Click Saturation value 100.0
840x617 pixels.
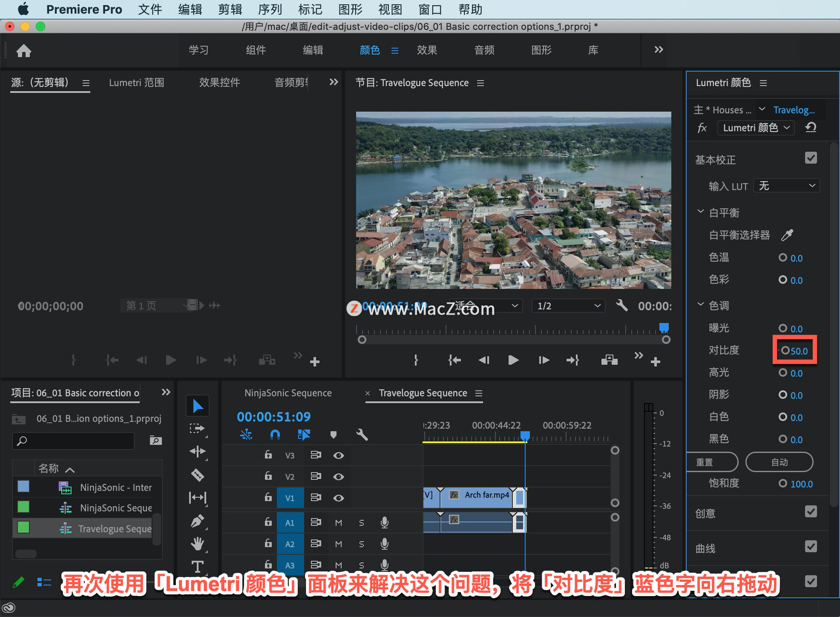coord(801,484)
